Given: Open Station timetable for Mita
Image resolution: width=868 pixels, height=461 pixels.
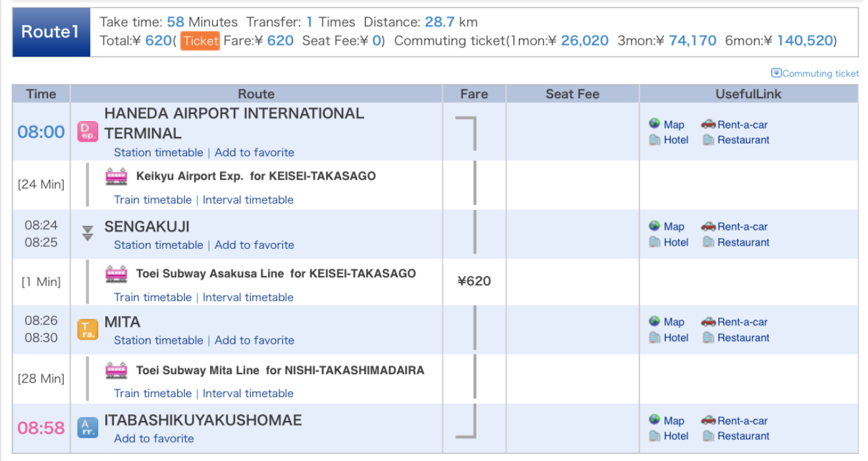Looking at the screenshot, I should point(159,340).
